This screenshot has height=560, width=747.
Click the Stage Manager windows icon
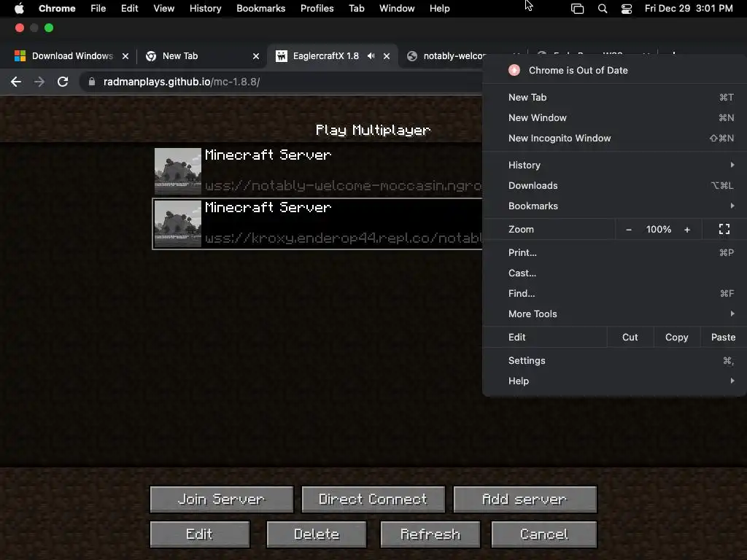point(578,9)
